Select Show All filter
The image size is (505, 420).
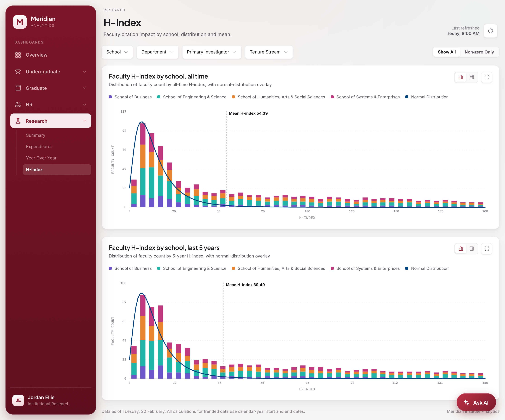click(x=447, y=52)
